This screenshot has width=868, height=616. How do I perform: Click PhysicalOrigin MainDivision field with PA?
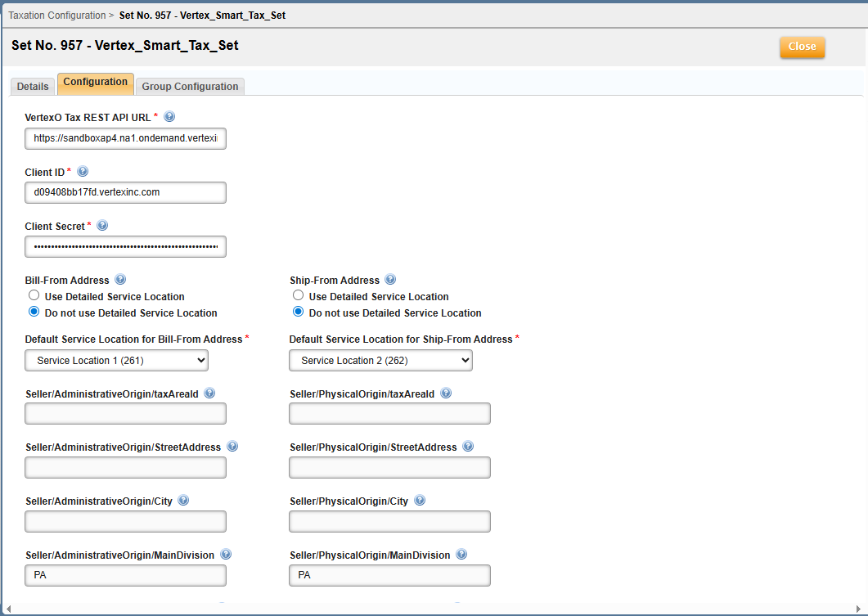click(x=389, y=575)
